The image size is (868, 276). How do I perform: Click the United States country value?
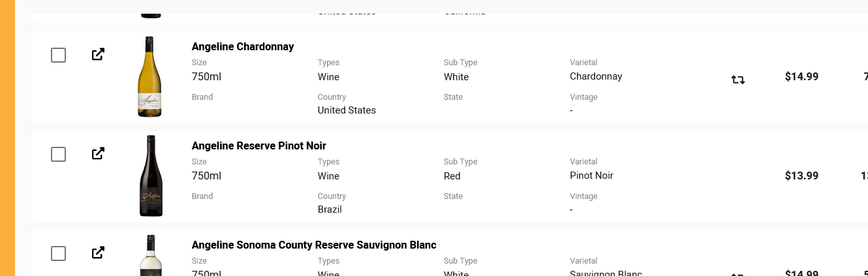point(347,110)
